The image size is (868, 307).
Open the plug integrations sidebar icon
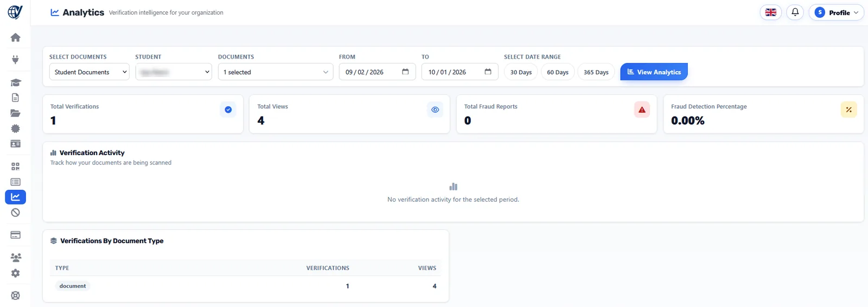pos(15,60)
